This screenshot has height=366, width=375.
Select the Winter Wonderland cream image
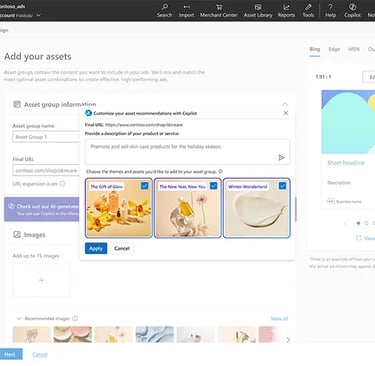coord(257,208)
